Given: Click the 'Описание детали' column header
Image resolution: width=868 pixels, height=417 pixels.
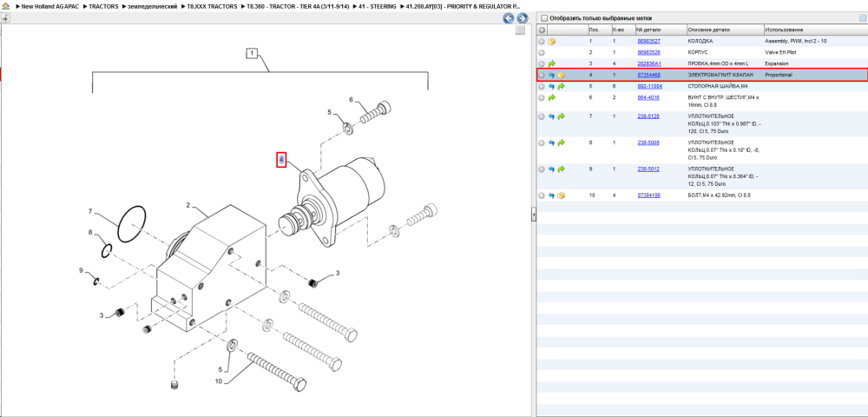Looking at the screenshot, I should click(708, 30).
